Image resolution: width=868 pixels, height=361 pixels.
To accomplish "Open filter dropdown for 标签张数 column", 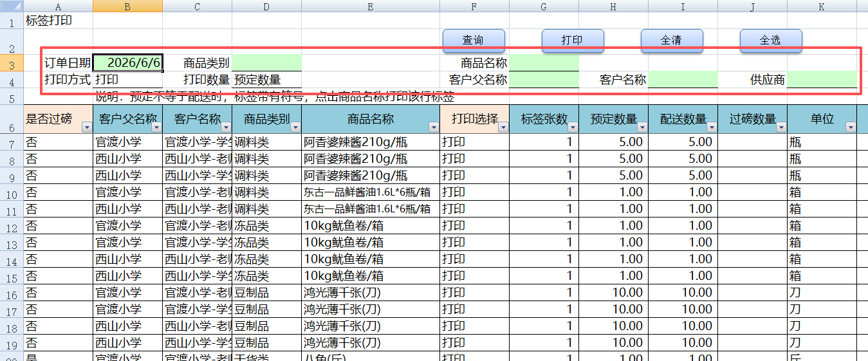I will [x=573, y=127].
